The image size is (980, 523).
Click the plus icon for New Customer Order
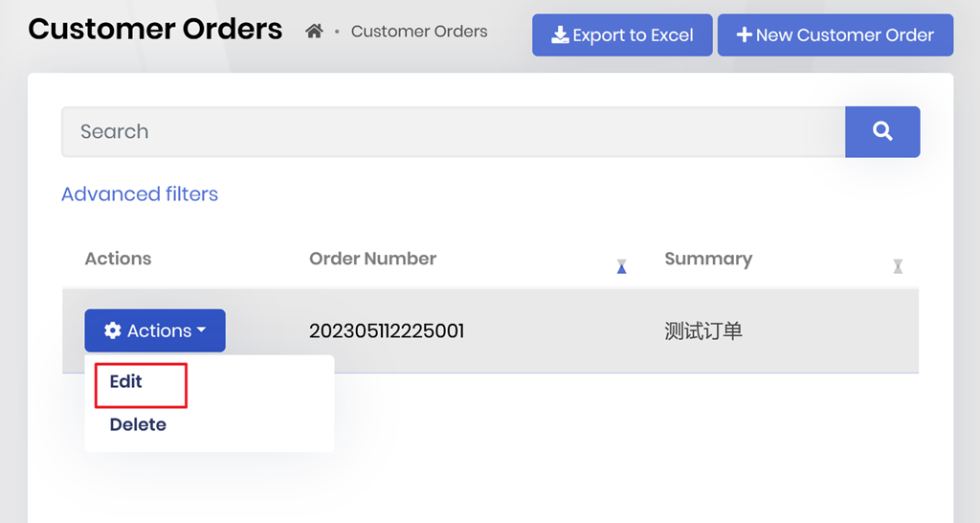[744, 35]
